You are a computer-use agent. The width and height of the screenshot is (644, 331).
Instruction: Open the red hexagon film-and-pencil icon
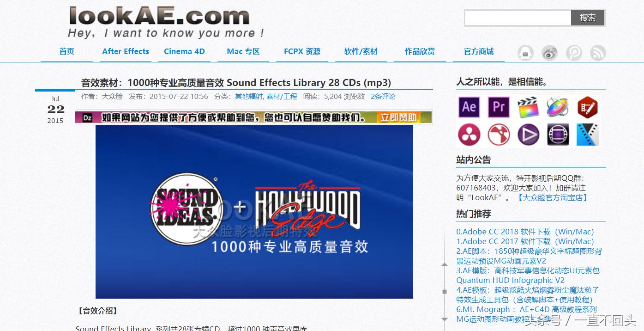(x=587, y=107)
